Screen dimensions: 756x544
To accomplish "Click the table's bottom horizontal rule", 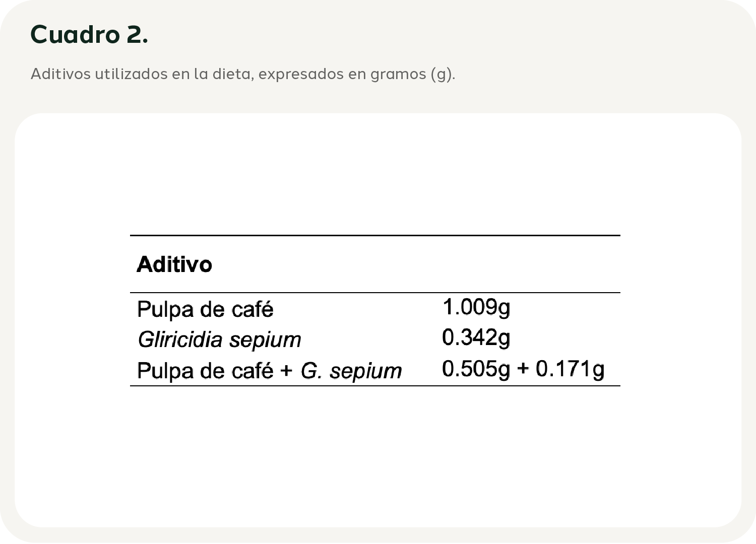I will [x=375, y=386].
